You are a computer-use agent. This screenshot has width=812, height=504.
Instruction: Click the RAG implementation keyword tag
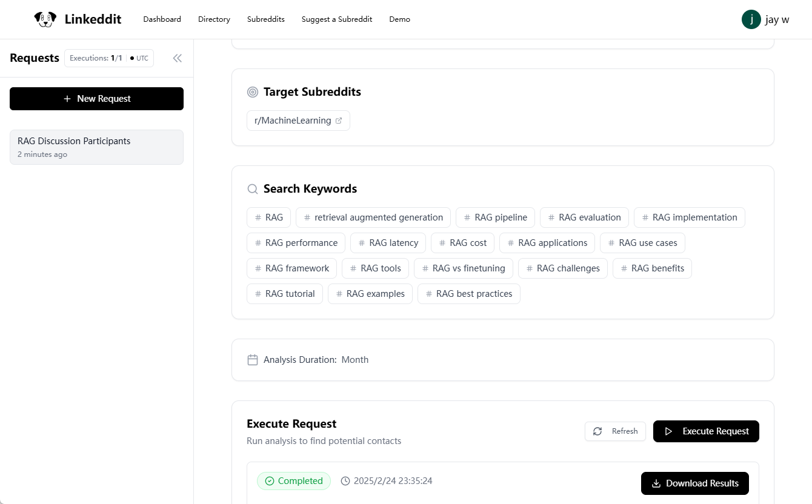[x=690, y=217]
